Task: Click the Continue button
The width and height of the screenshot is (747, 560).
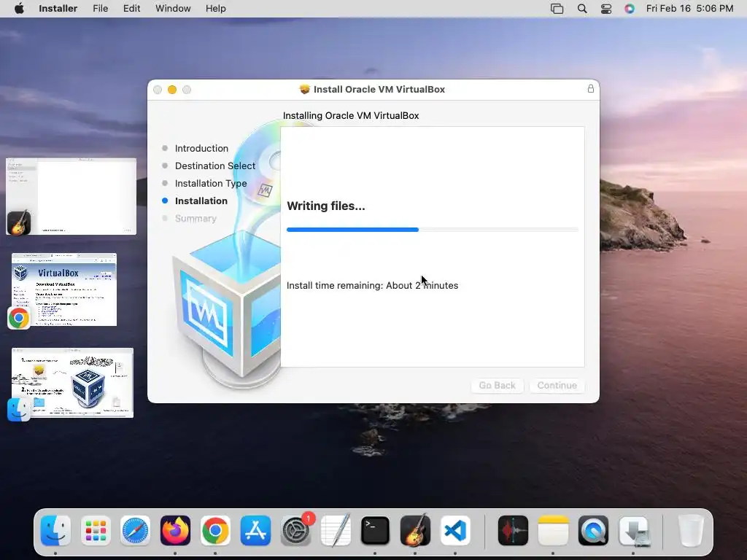Action: point(557,385)
